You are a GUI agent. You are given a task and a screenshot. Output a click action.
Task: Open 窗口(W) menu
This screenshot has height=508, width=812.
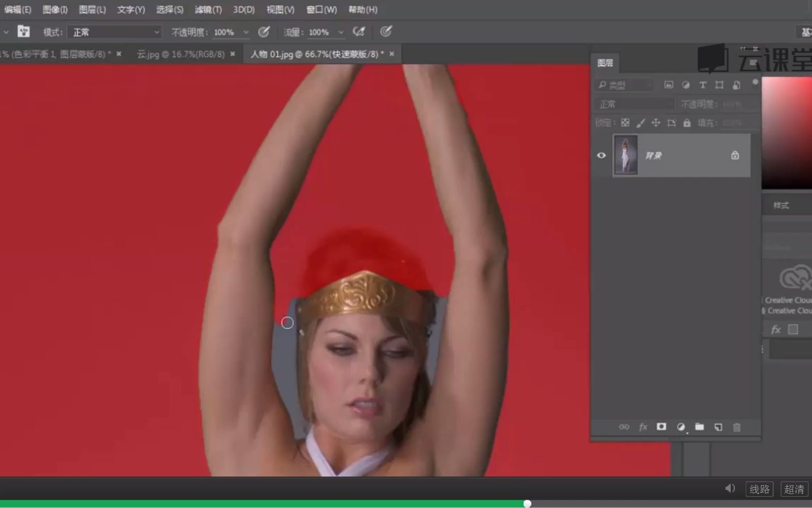point(321,9)
